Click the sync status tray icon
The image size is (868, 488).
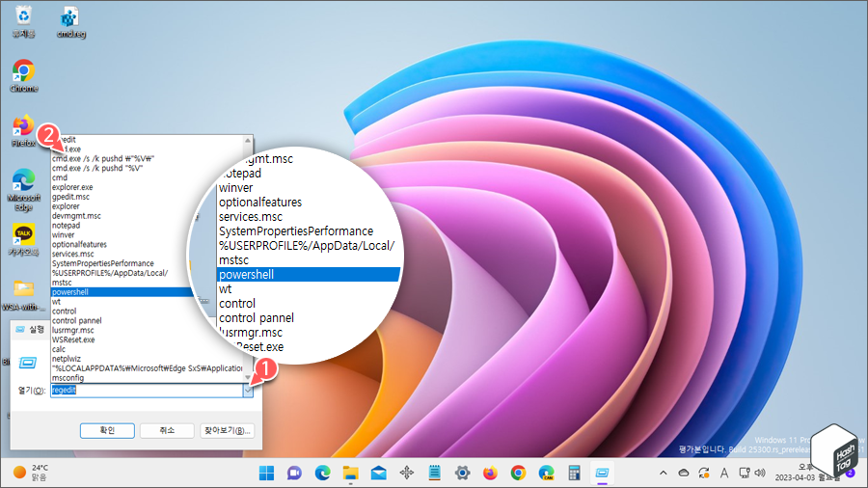pos(704,474)
